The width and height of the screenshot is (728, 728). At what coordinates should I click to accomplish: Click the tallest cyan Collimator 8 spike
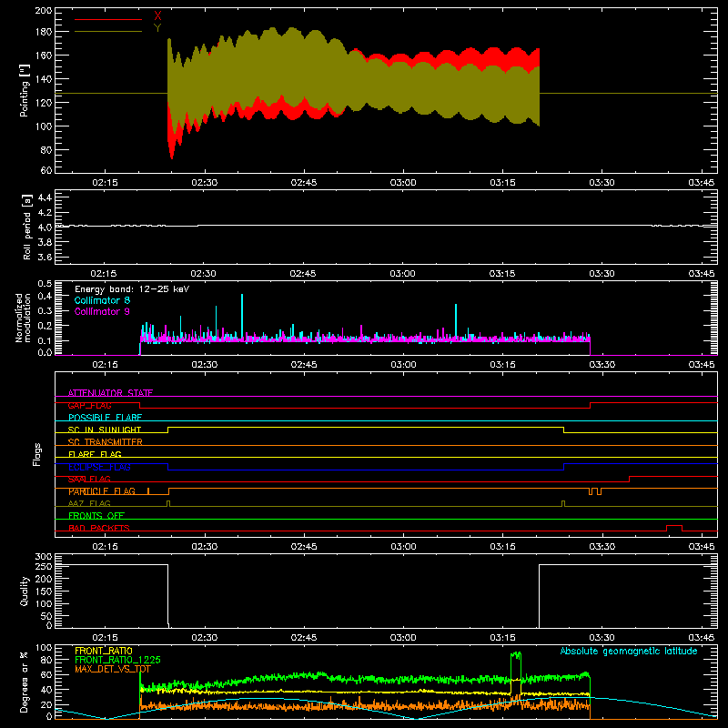point(242,316)
